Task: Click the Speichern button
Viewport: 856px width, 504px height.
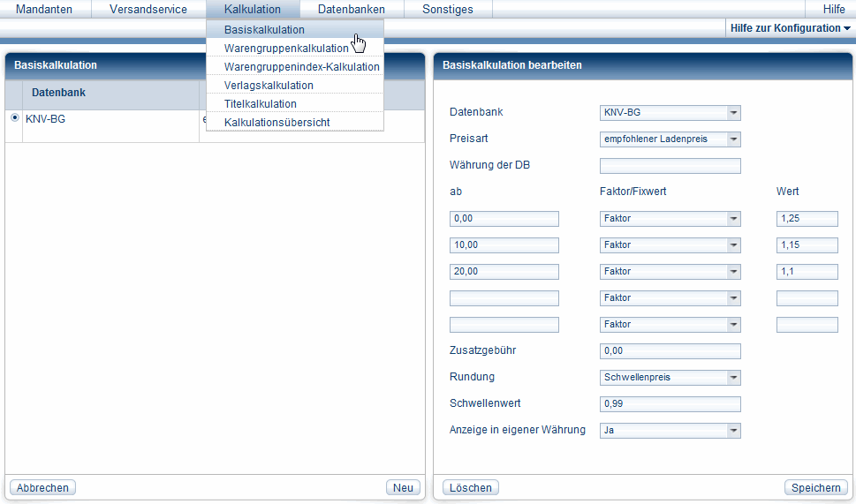Action: pyautogui.click(x=815, y=488)
